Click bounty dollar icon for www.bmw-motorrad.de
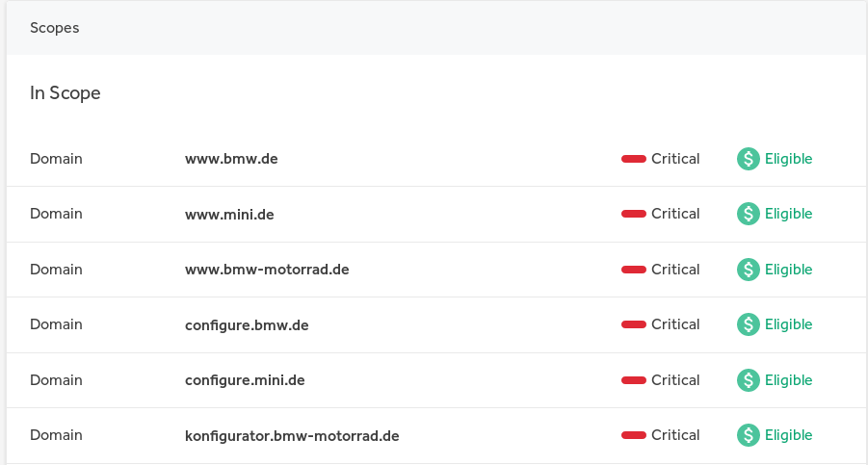The height and width of the screenshot is (465, 868). click(x=748, y=270)
